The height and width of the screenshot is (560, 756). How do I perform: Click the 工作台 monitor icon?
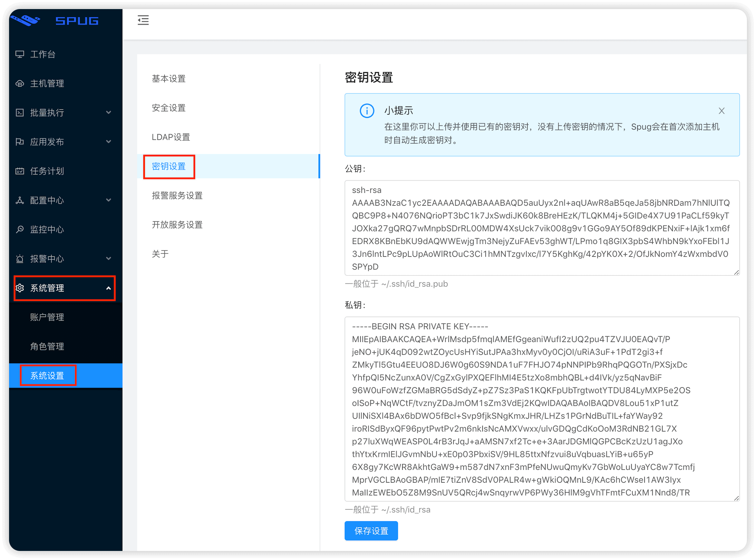(x=20, y=54)
